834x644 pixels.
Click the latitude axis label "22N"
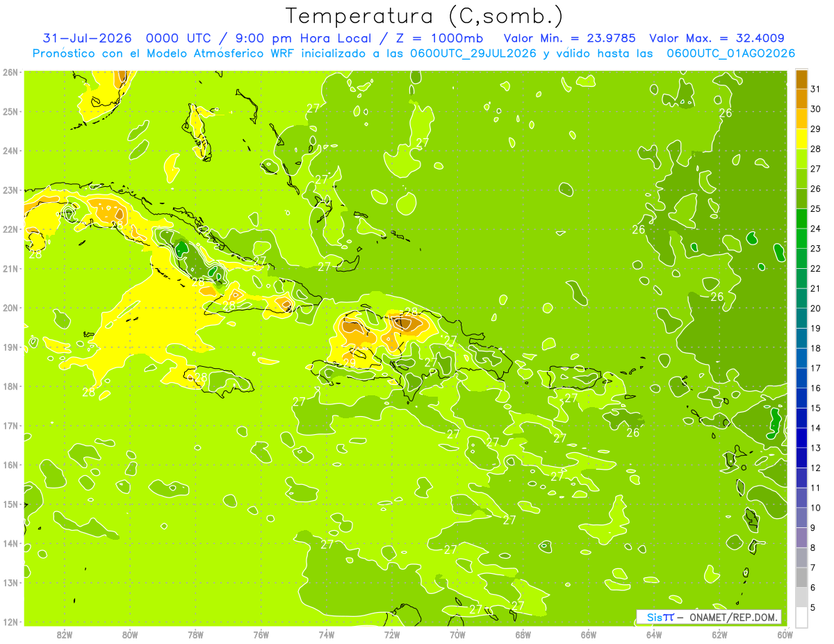[10, 229]
